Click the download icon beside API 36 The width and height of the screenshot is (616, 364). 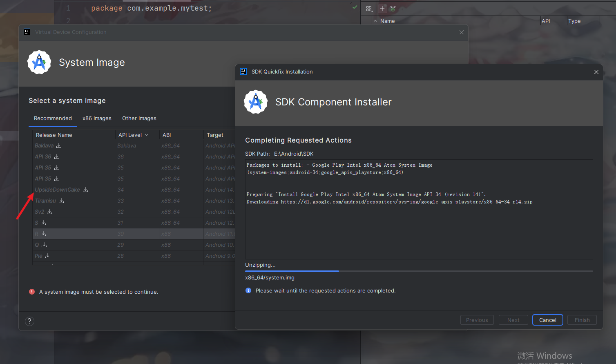[57, 156]
